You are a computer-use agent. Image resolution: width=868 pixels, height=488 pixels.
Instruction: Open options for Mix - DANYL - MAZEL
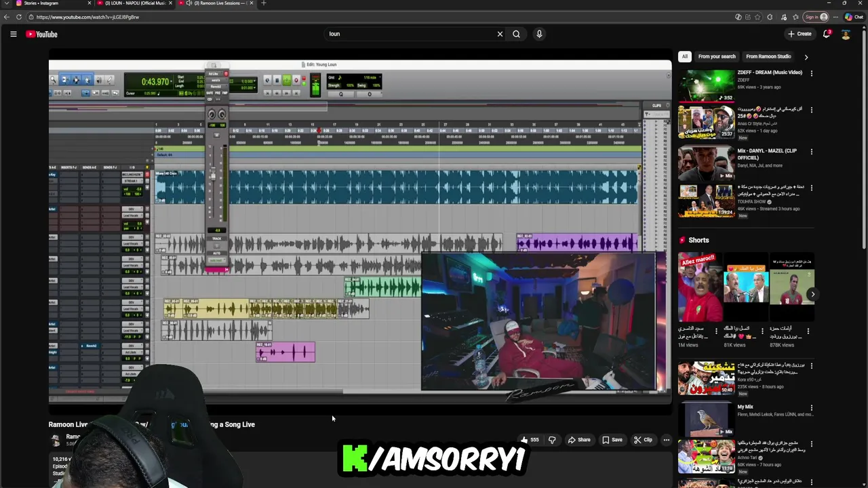[x=812, y=152]
